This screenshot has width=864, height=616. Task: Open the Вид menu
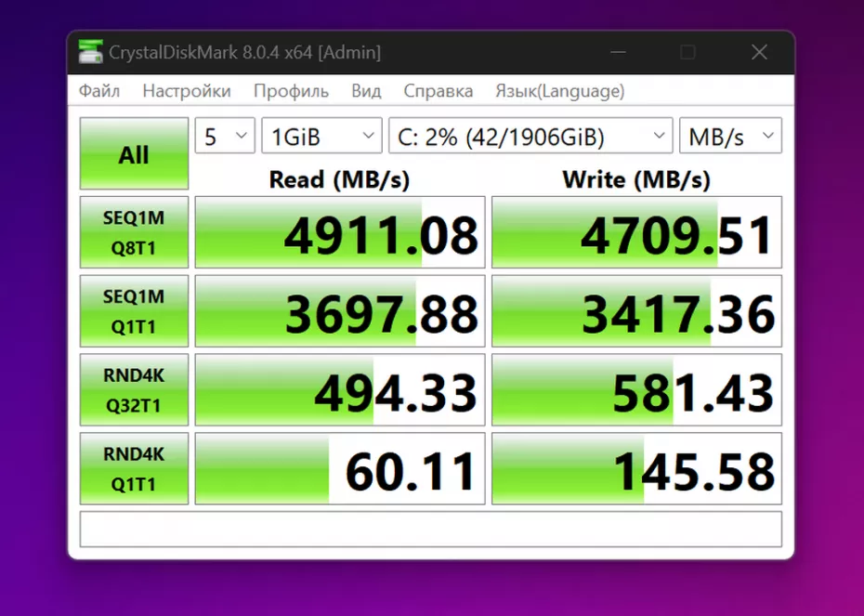click(x=366, y=91)
